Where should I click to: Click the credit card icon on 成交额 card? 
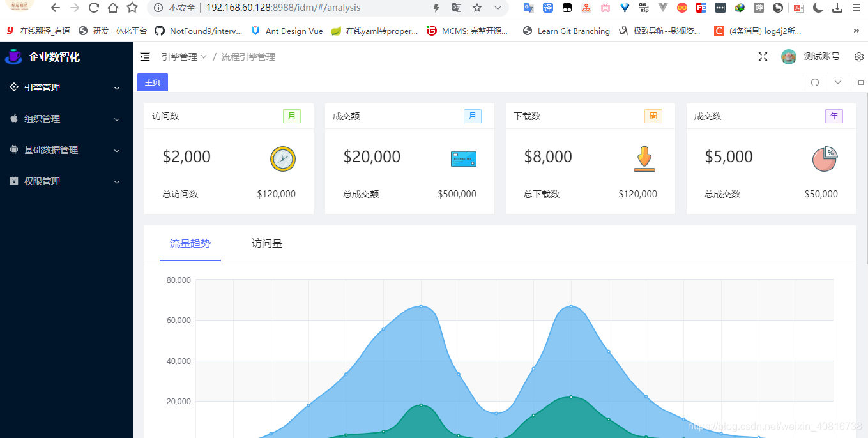pos(464,159)
